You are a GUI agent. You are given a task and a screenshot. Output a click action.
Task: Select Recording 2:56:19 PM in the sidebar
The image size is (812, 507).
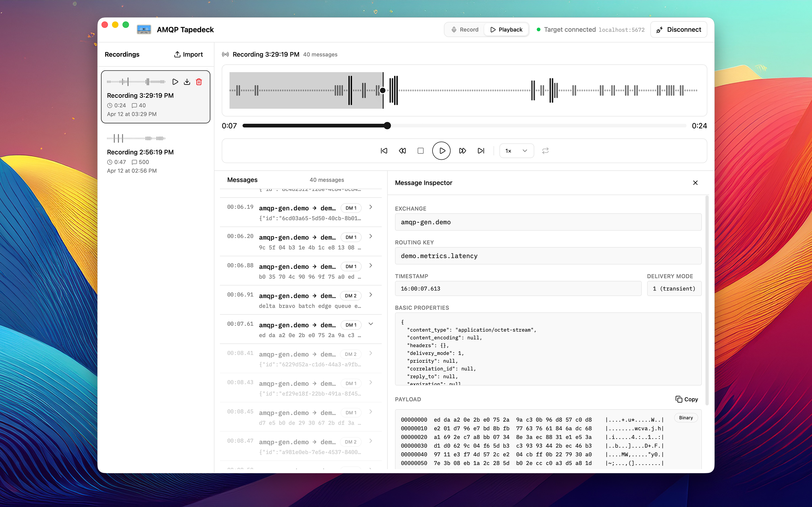(140, 152)
